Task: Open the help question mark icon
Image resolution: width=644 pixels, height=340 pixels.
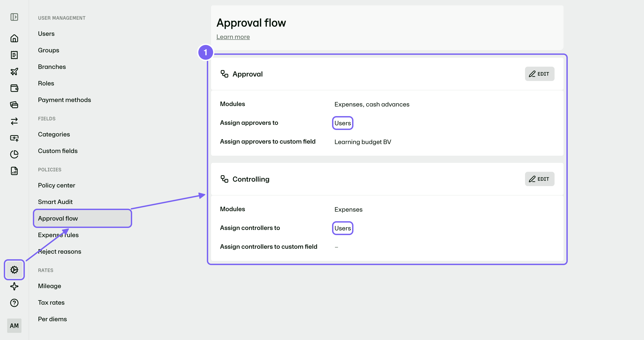Action: tap(14, 303)
